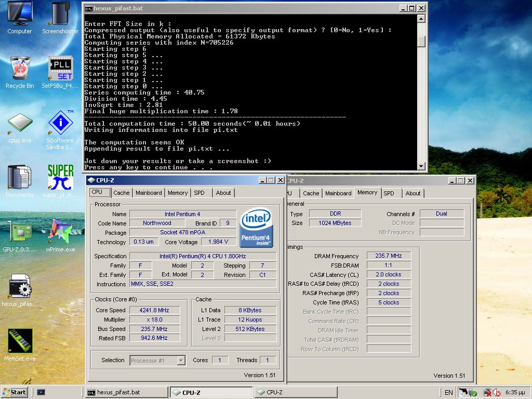
Task: Click the CPU-Z title bar icon in the left window
Action: tap(91, 180)
